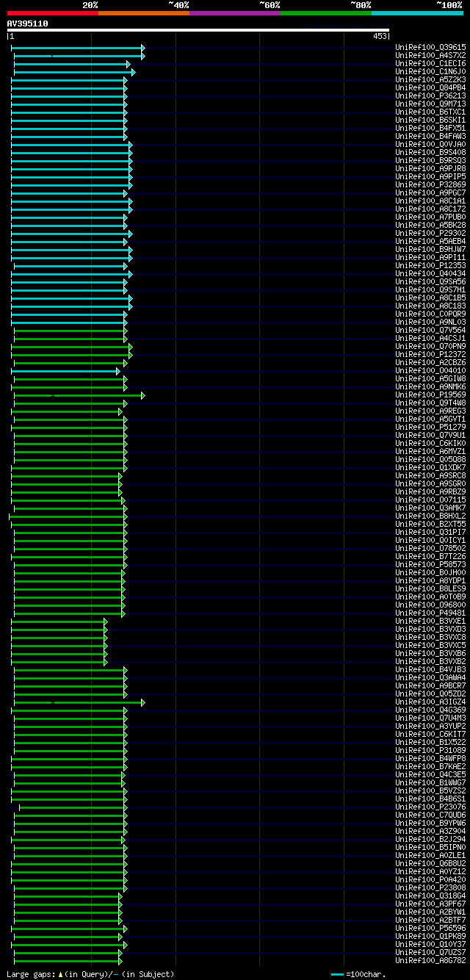Select label UniRef100_B4FAW3
The width and height of the screenshot is (470, 980).
pos(430,136)
